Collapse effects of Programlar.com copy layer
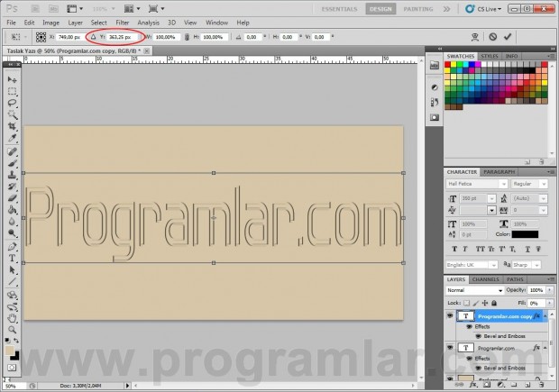The height and width of the screenshot is (392, 559). tap(545, 315)
